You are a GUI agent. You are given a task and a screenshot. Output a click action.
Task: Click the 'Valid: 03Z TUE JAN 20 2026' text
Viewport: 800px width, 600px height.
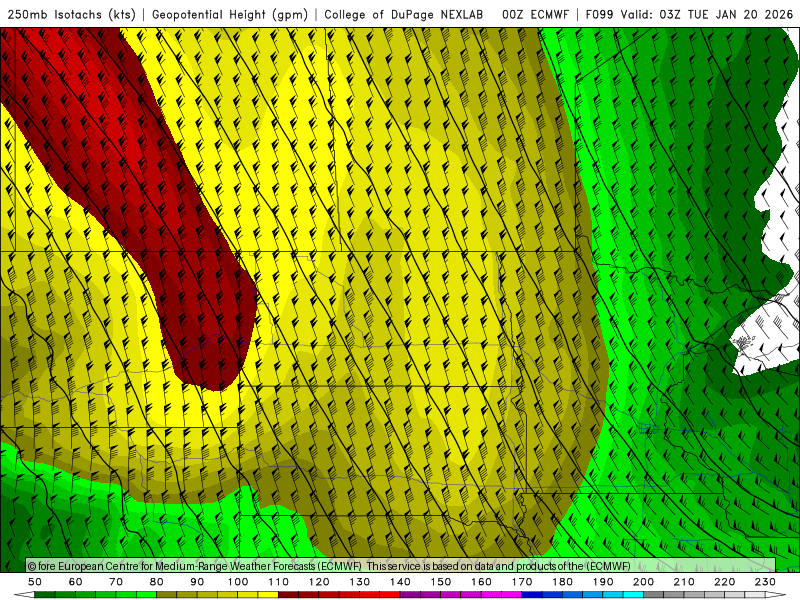tap(707, 15)
